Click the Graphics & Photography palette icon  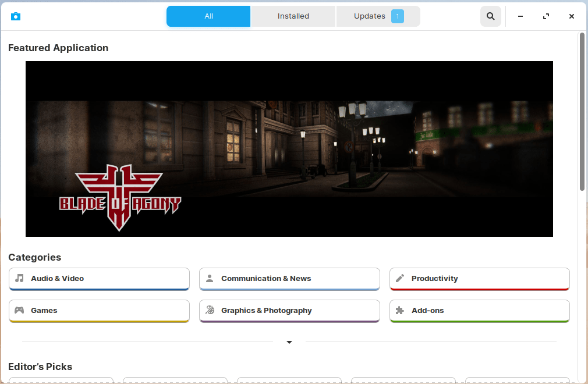pos(210,310)
